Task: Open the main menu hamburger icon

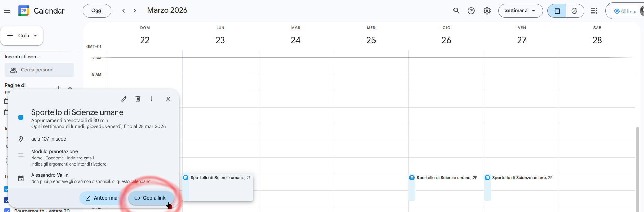Action: 7,11
